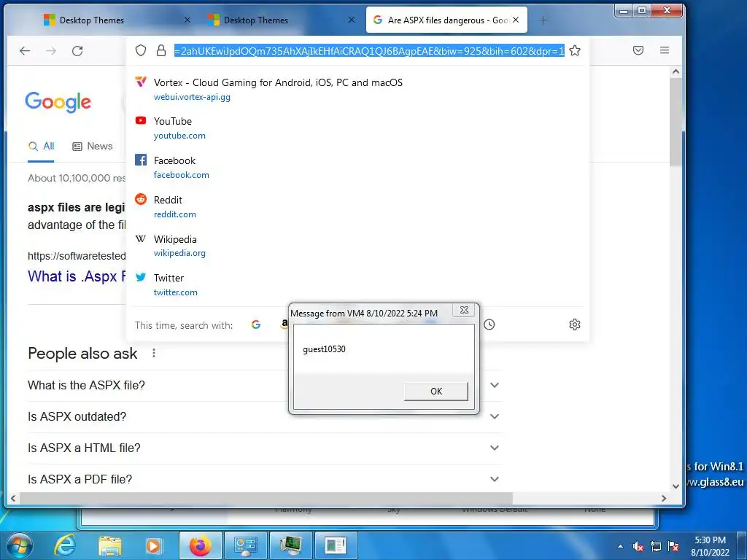Image resolution: width=747 pixels, height=560 pixels.
Task: Select the Are ASPX files dangerous tab
Action: 446,20
